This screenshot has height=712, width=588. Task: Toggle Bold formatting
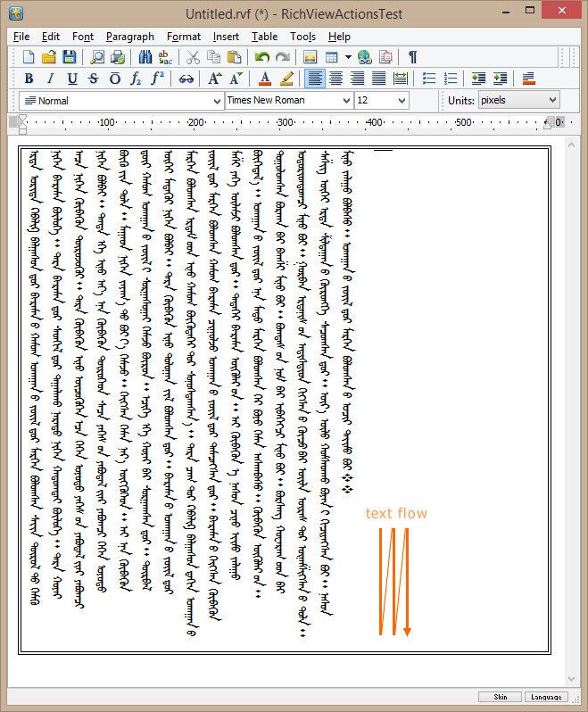click(29, 79)
